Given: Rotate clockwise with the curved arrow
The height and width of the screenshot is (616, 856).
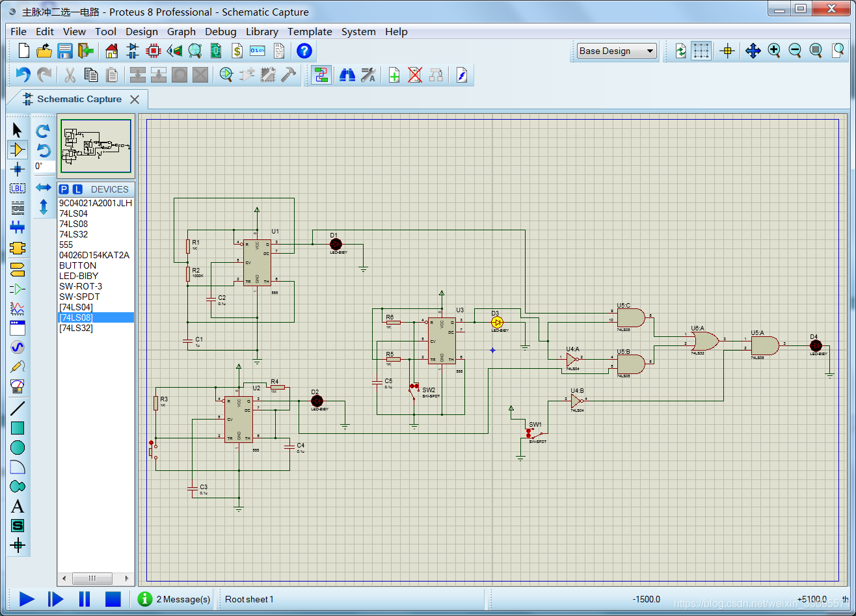Looking at the screenshot, I should click(43, 130).
